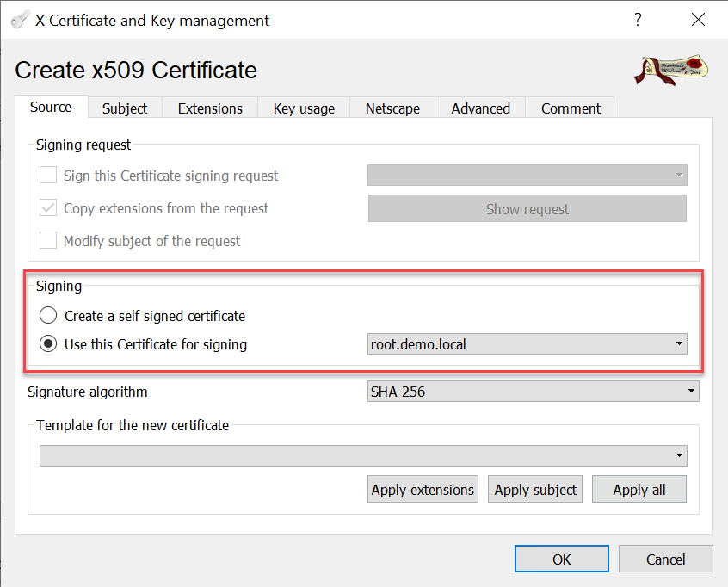The height and width of the screenshot is (587, 728).
Task: Switch to the Subject tab
Action: click(125, 108)
